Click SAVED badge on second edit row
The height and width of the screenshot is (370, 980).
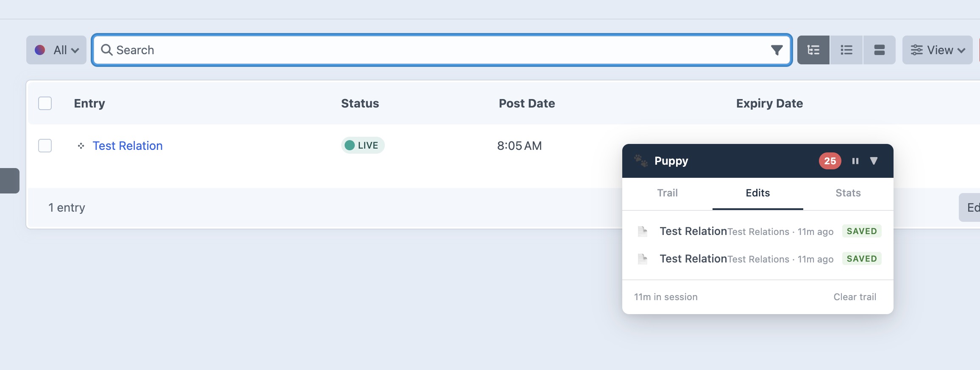(862, 259)
